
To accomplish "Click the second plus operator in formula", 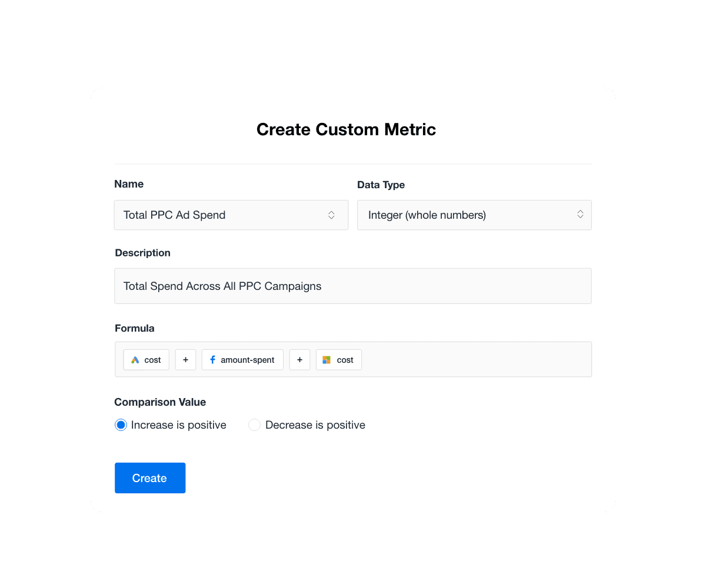I will (299, 360).
